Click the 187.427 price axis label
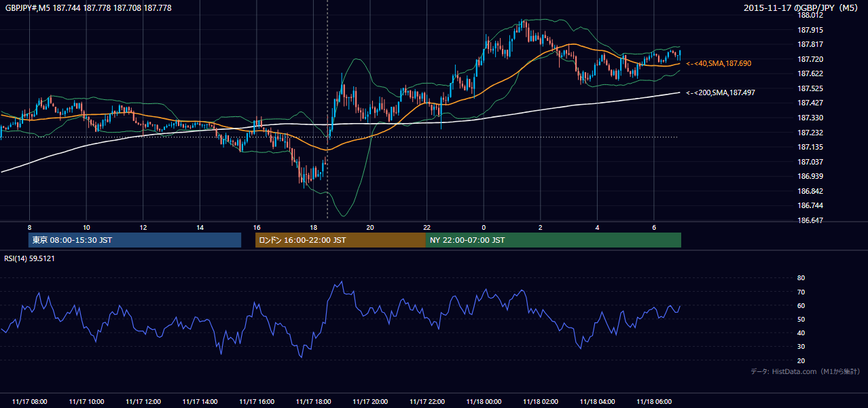The image size is (868, 408). pos(810,103)
